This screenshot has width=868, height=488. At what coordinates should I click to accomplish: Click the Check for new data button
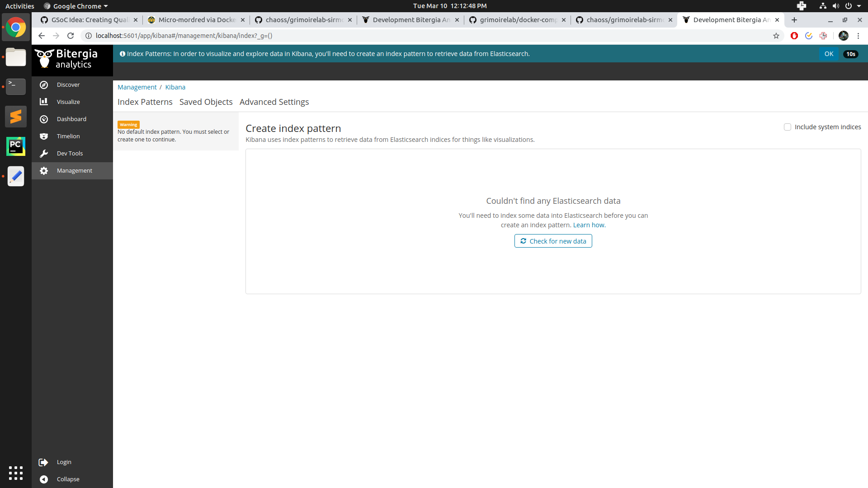tap(553, 241)
